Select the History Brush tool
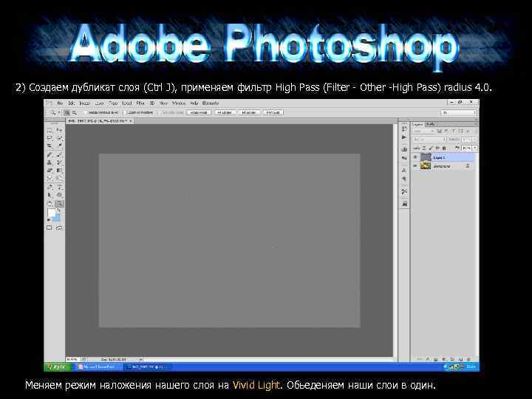The height and width of the screenshot is (399, 532). point(59,163)
